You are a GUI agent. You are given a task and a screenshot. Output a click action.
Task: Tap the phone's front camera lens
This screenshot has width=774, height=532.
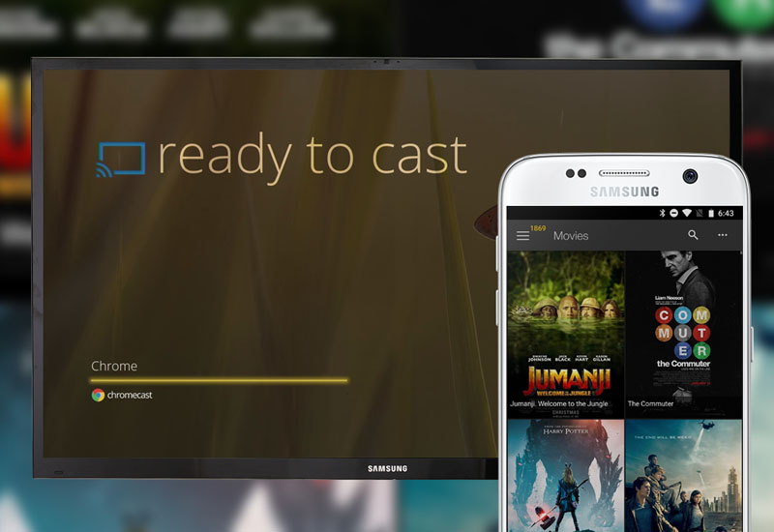pos(690,176)
